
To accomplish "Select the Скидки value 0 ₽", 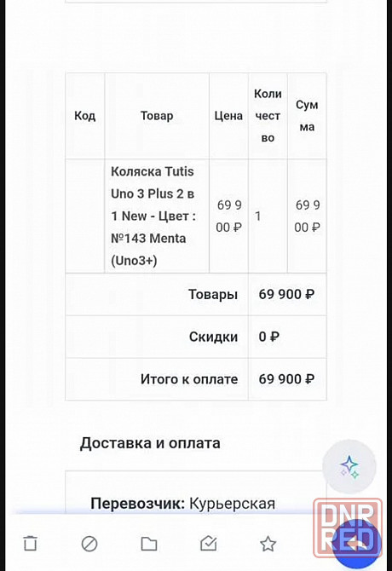I will (x=269, y=337).
